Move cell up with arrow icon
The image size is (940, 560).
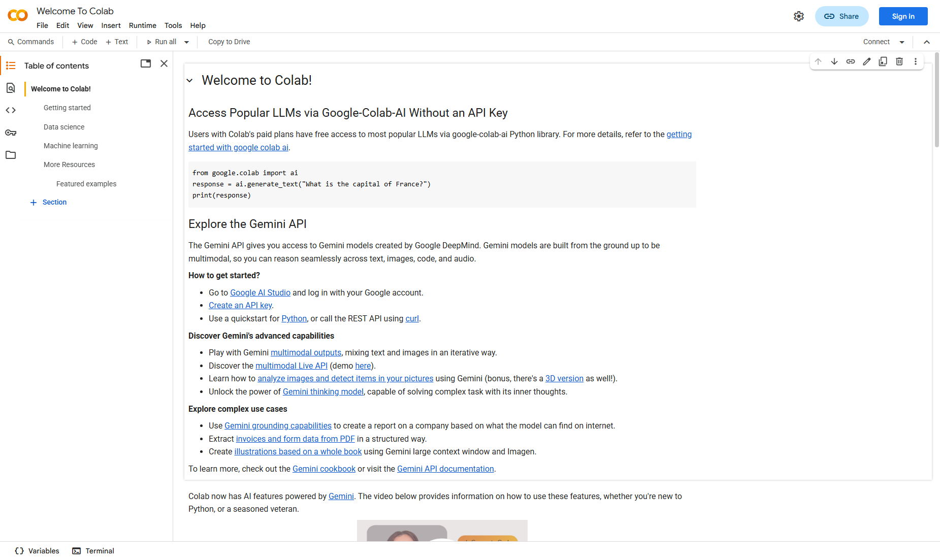[818, 61]
